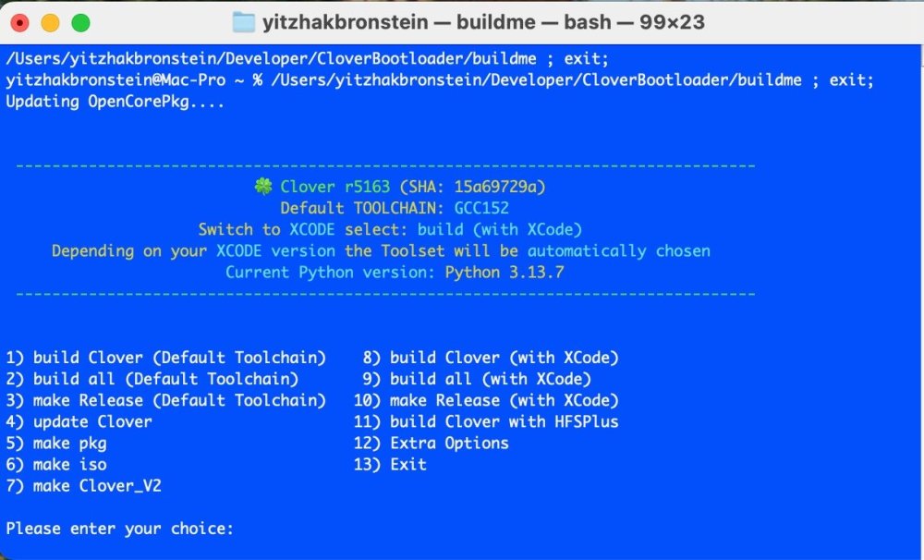Click 'Default TOOLCHAIN: GCC152' line
The height and width of the screenshot is (560, 924).
pyautogui.click(x=395, y=208)
